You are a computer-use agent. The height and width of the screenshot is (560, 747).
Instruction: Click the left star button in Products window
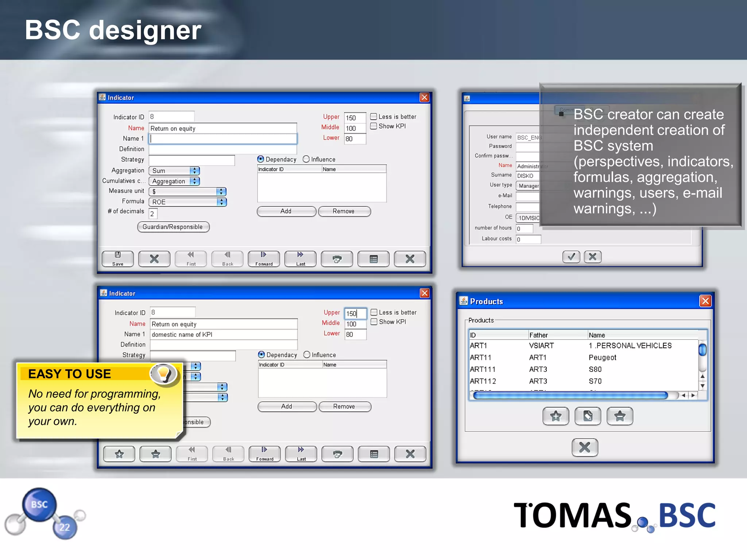click(x=556, y=416)
